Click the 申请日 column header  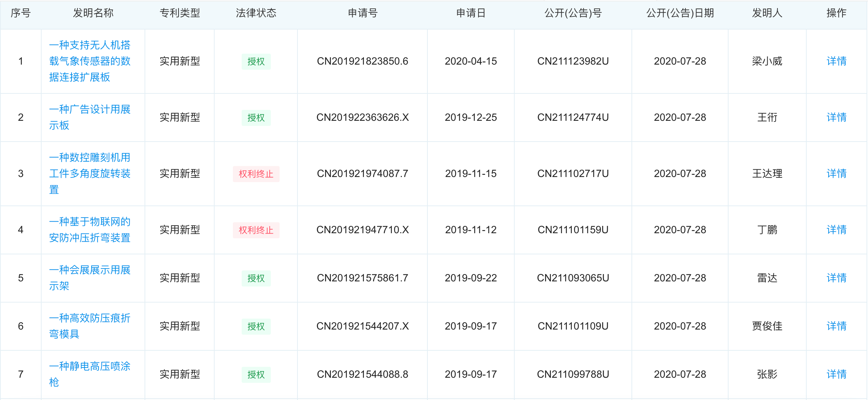pos(471,13)
